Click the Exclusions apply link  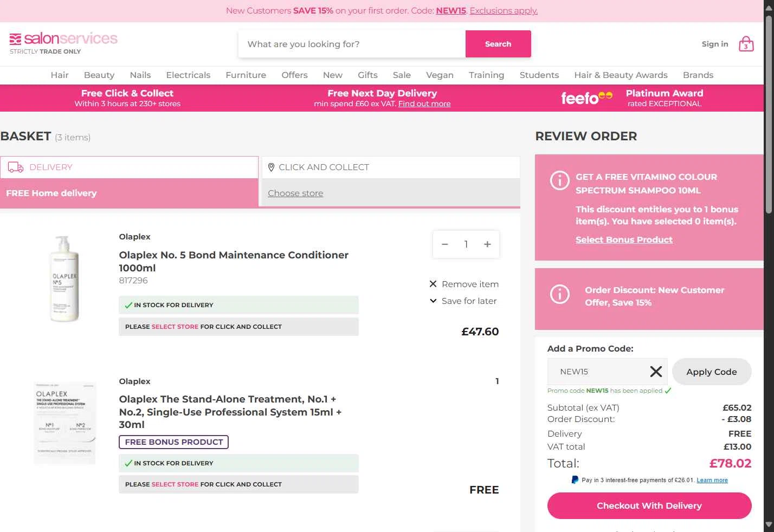pos(504,11)
